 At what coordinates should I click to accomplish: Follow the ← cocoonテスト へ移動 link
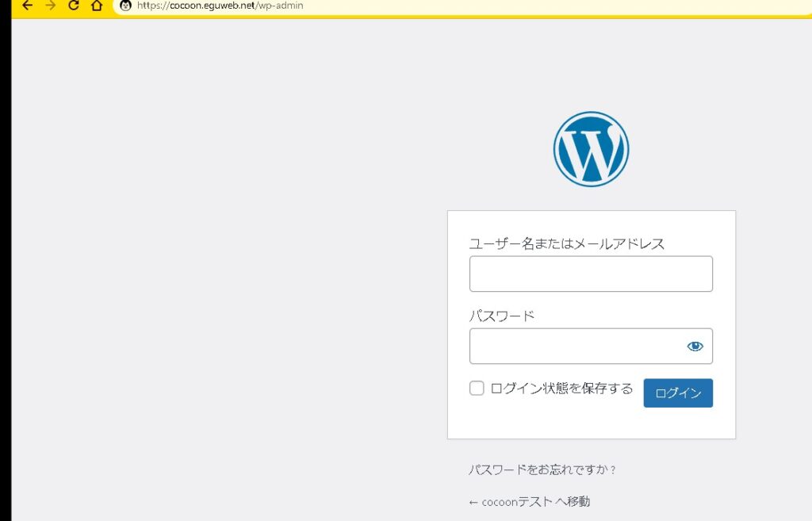click(529, 502)
